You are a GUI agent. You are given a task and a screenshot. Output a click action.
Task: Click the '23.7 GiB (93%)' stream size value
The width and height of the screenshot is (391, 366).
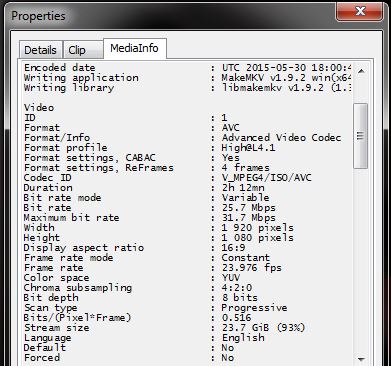pos(263,328)
